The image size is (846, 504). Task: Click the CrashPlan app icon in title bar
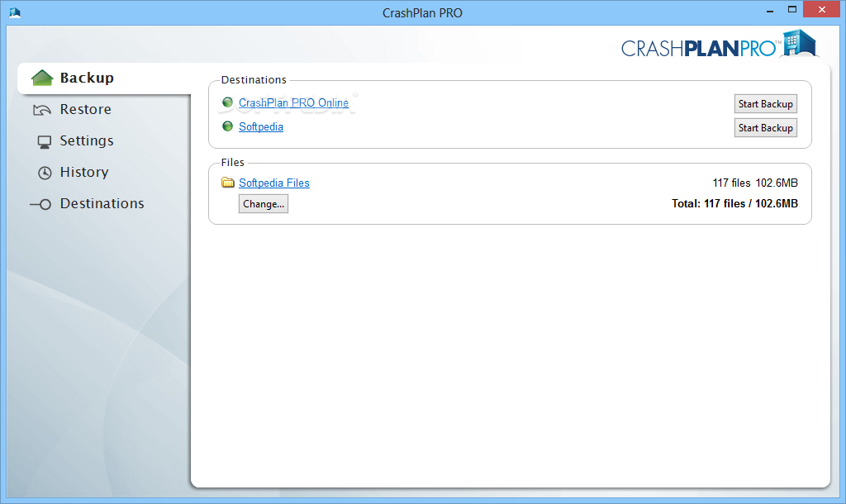pos(15,12)
